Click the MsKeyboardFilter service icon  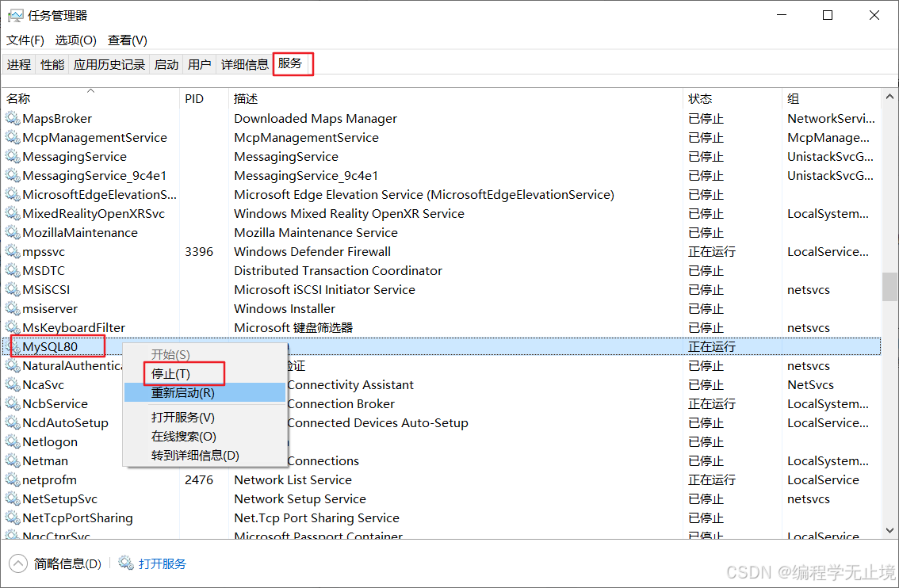[13, 328]
